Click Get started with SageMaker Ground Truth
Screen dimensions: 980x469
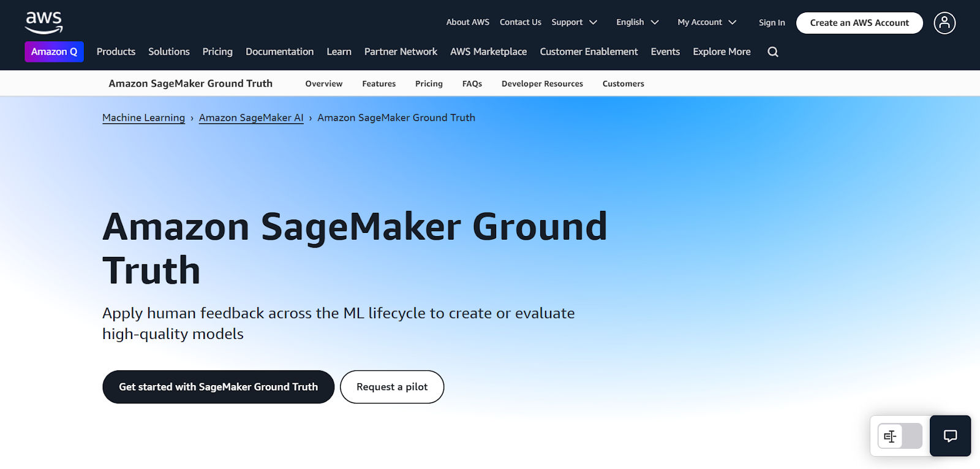pyautogui.click(x=218, y=387)
